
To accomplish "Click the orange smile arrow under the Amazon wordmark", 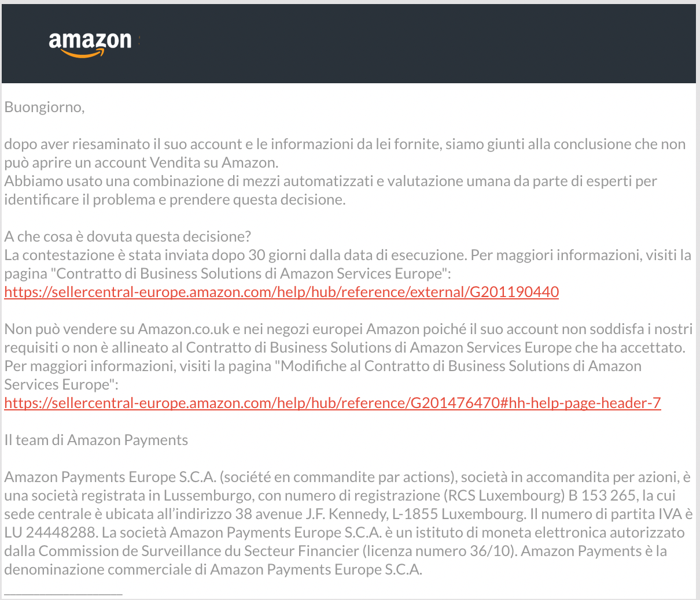I will 83,54.
